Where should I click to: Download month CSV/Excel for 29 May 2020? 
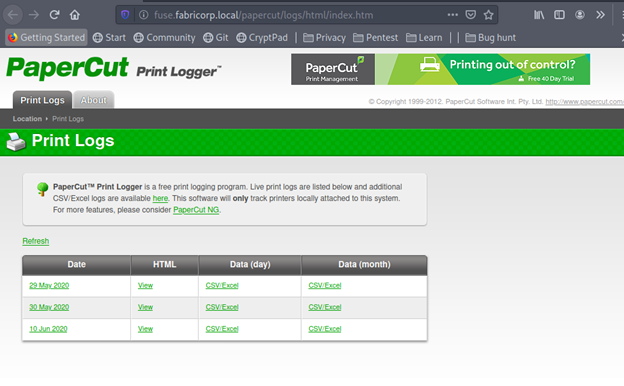(325, 285)
